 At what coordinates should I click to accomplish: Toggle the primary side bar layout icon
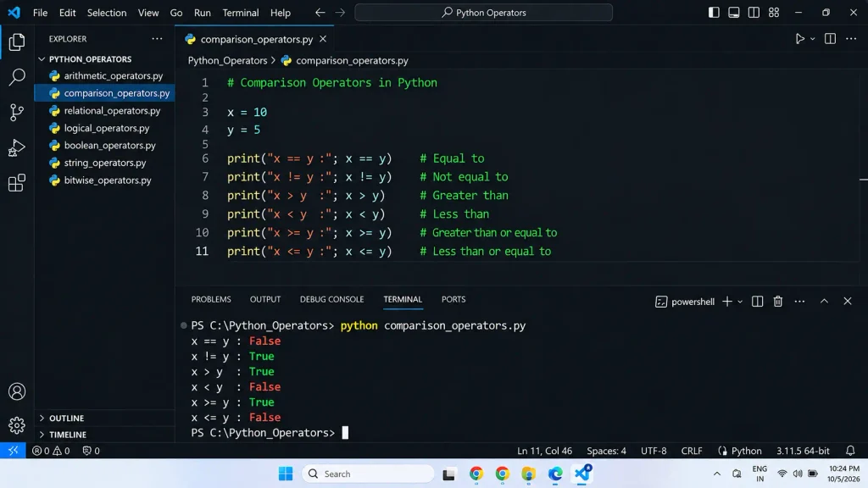[714, 12]
